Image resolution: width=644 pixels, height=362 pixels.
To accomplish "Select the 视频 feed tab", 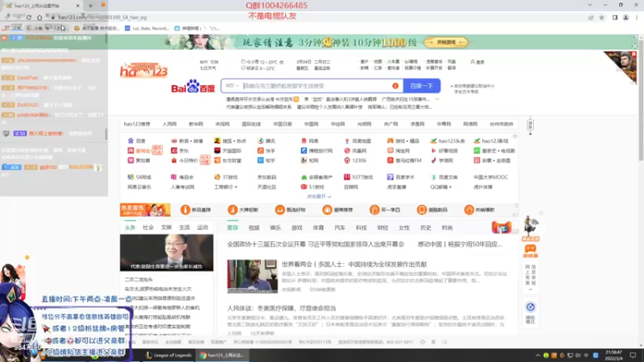I will (x=254, y=228).
